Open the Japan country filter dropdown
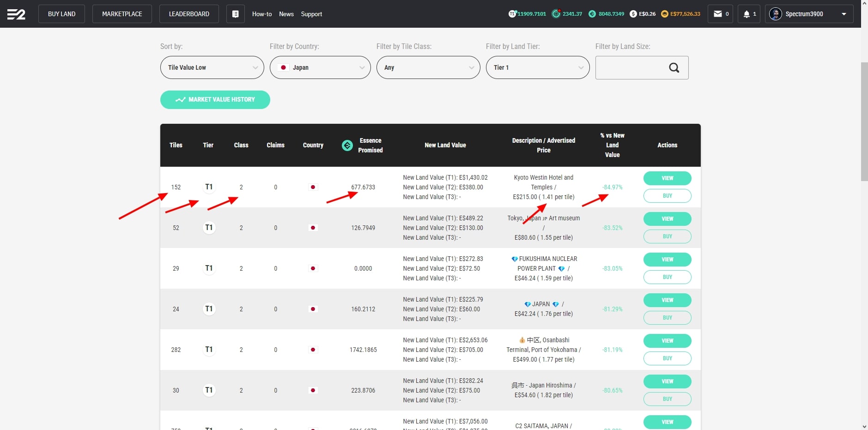The height and width of the screenshot is (430, 868). 320,67
